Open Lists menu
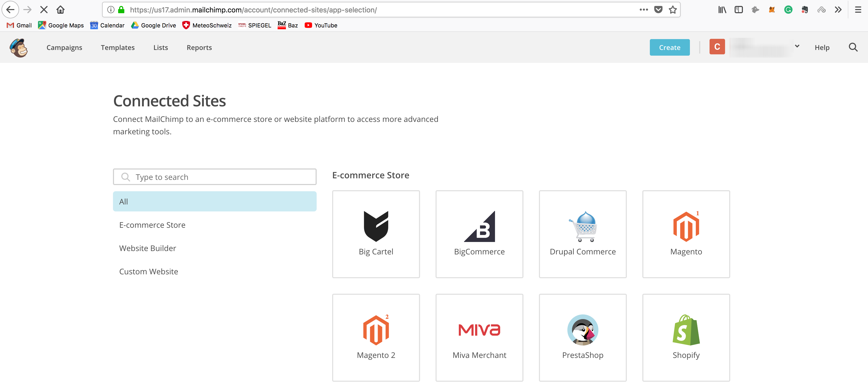 click(x=160, y=48)
